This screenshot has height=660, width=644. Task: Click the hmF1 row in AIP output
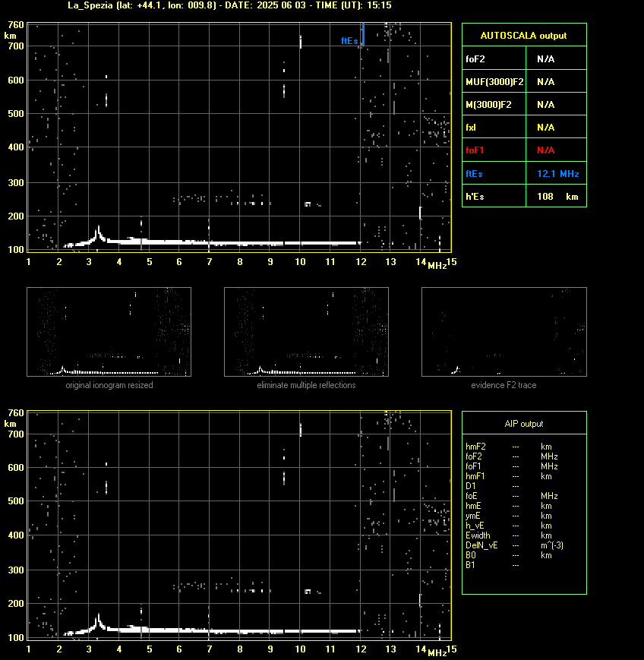tap(509, 476)
